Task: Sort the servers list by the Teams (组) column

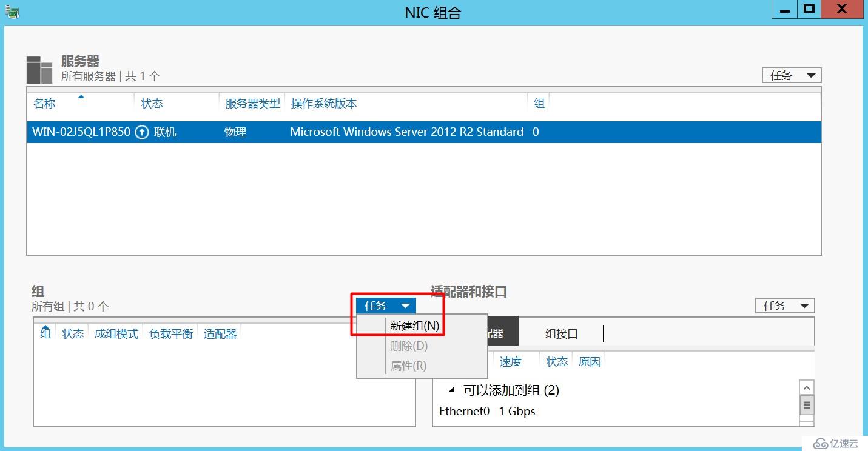Action: click(539, 104)
